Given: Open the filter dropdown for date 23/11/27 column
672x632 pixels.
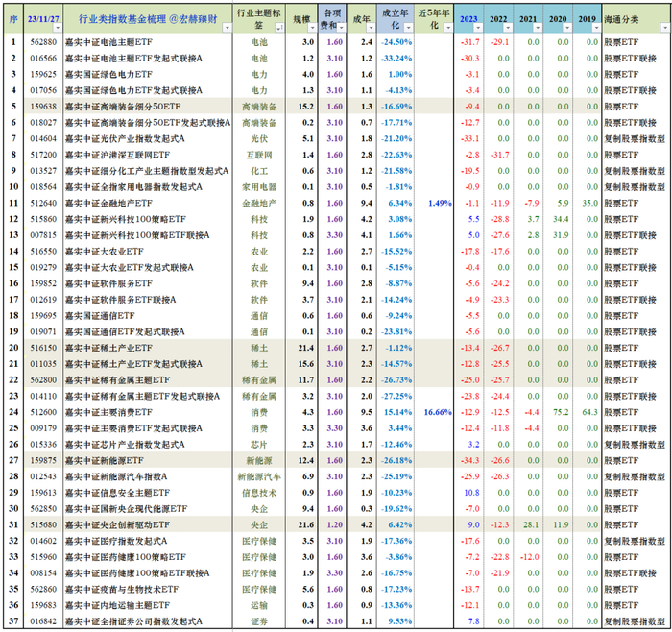Looking at the screenshot, I should click(58, 28).
